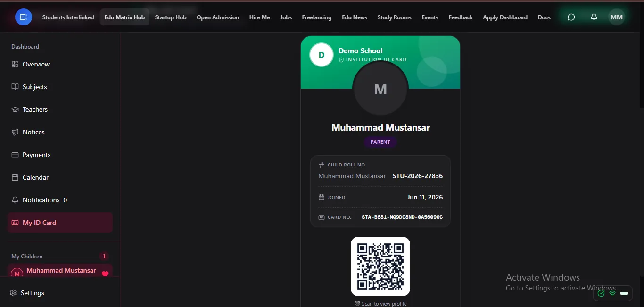Click the card icon beside Card No.
Image resolution: width=644 pixels, height=307 pixels.
[322, 217]
